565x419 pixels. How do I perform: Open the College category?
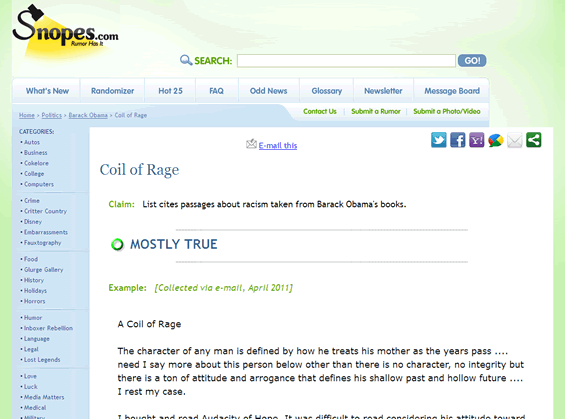click(x=34, y=174)
